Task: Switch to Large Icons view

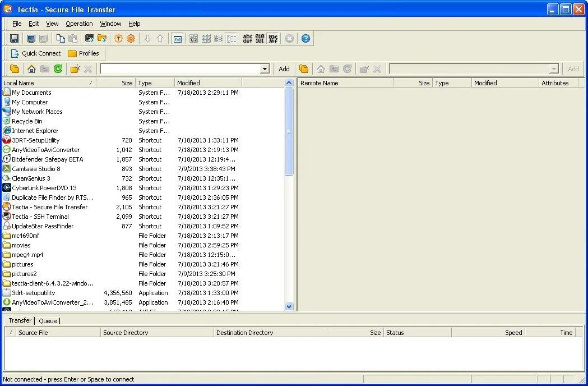Action: click(193, 38)
